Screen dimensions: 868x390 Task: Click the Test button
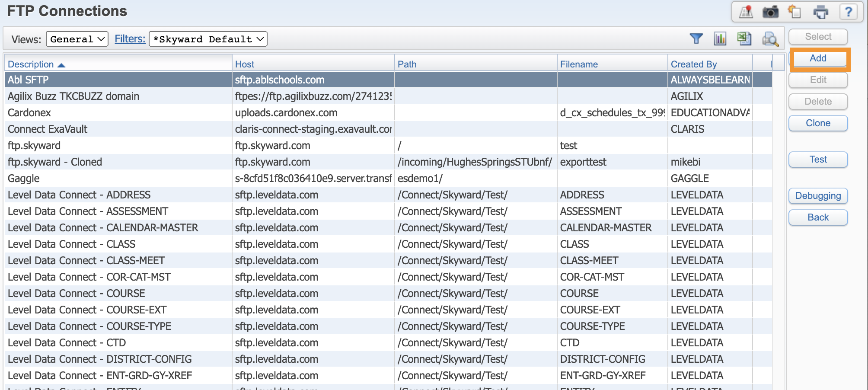point(818,160)
